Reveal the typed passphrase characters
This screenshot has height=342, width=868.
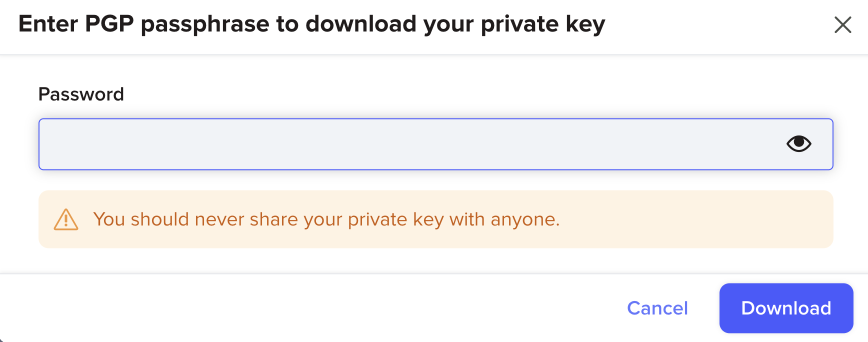pyautogui.click(x=798, y=144)
